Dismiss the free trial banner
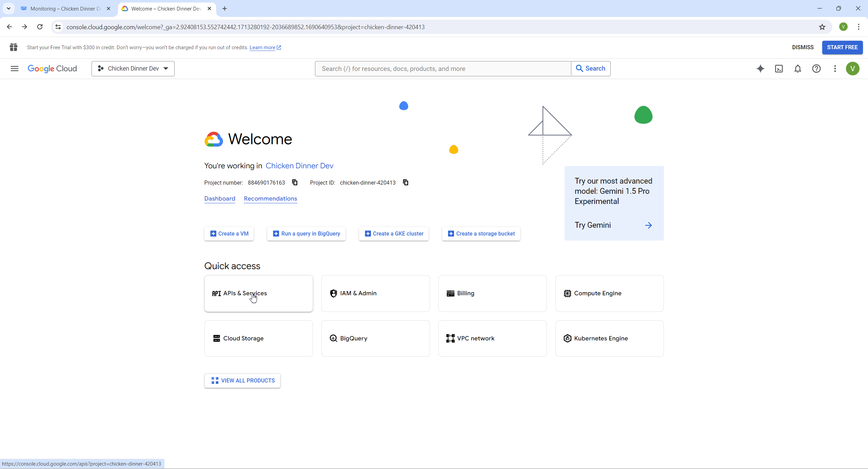Image resolution: width=868 pixels, height=469 pixels. tap(803, 47)
